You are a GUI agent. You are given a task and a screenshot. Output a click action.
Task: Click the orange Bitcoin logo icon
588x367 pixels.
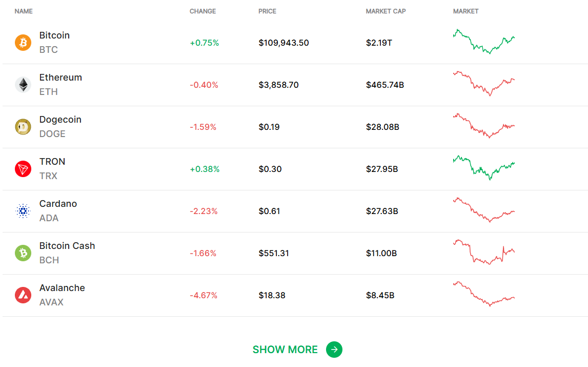(23, 43)
